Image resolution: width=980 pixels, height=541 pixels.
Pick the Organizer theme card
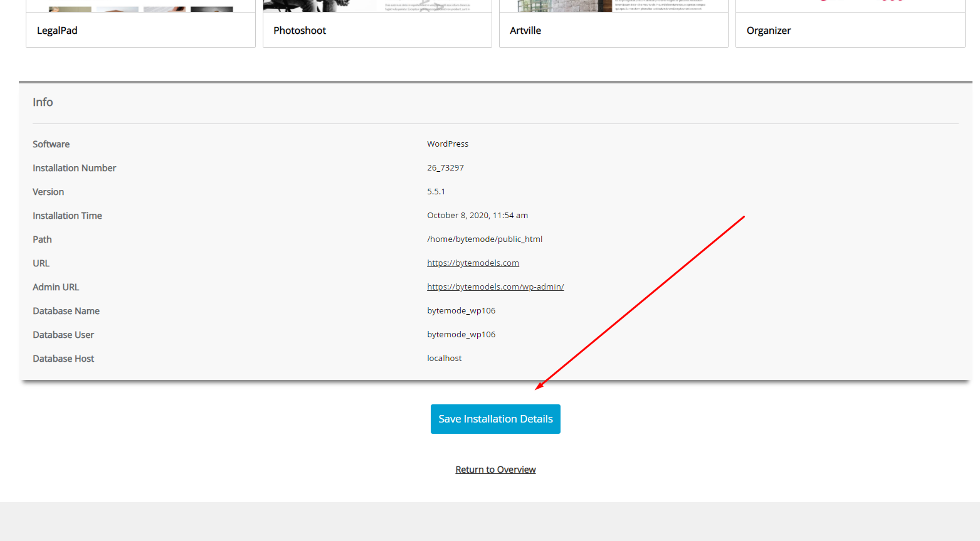pyautogui.click(x=850, y=29)
